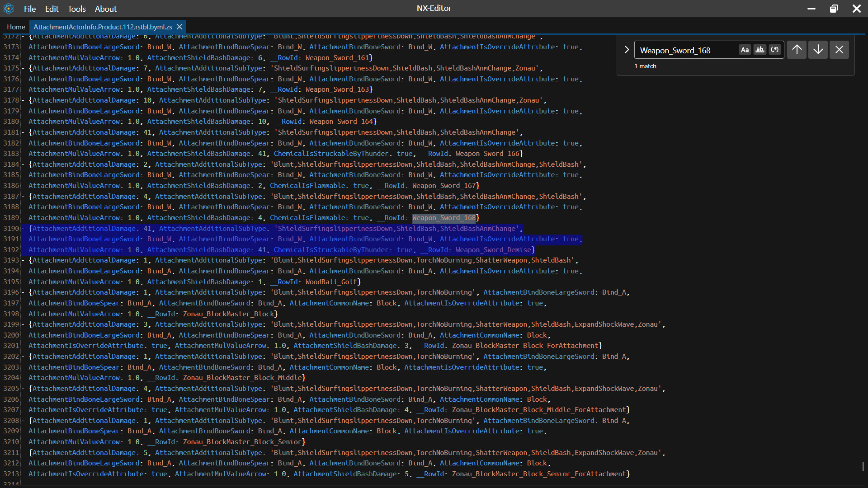Close the find search panel
868x488 pixels.
(839, 50)
